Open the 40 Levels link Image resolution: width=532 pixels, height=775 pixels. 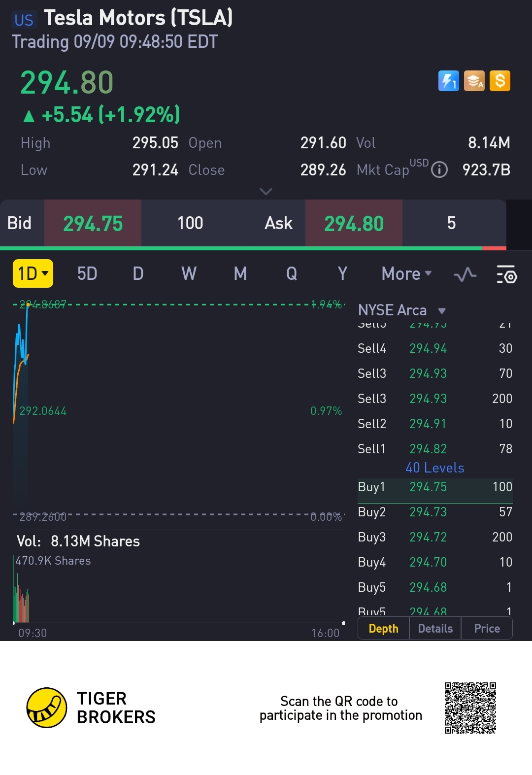point(434,468)
